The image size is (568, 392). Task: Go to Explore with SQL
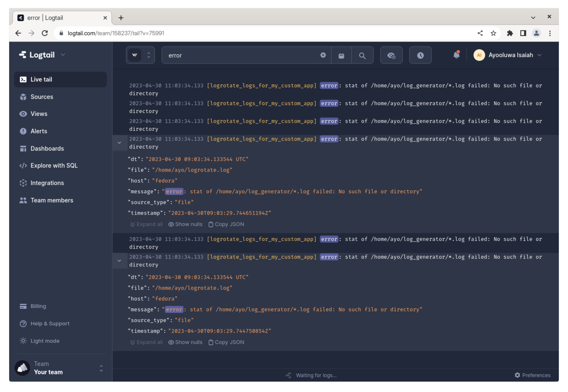pos(54,166)
